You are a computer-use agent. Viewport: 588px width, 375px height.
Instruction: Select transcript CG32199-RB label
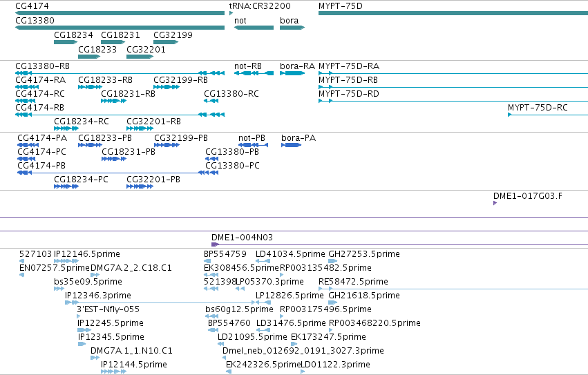click(180, 80)
